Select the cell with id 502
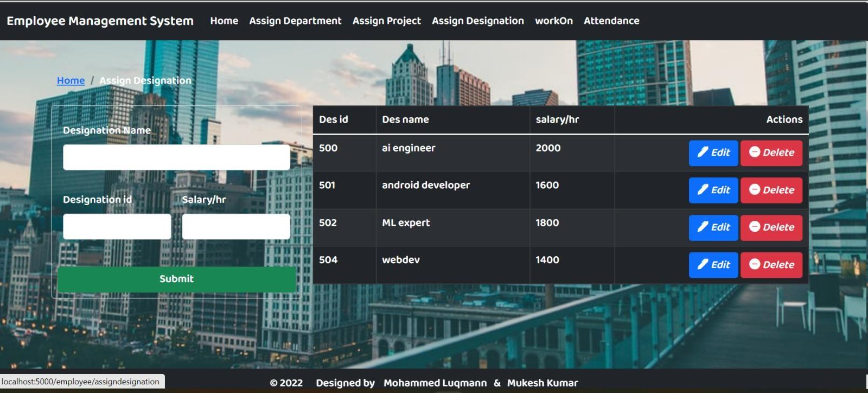This screenshot has width=868, height=393. [344, 228]
